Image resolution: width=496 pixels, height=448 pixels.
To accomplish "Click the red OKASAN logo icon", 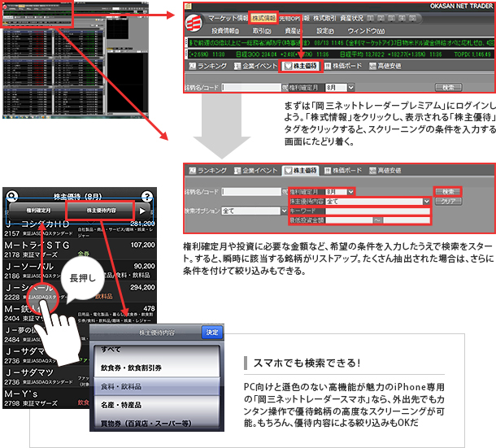I will (x=194, y=24).
